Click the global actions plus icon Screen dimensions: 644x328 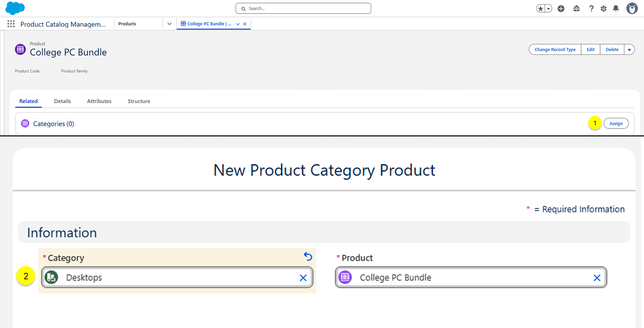[561, 9]
